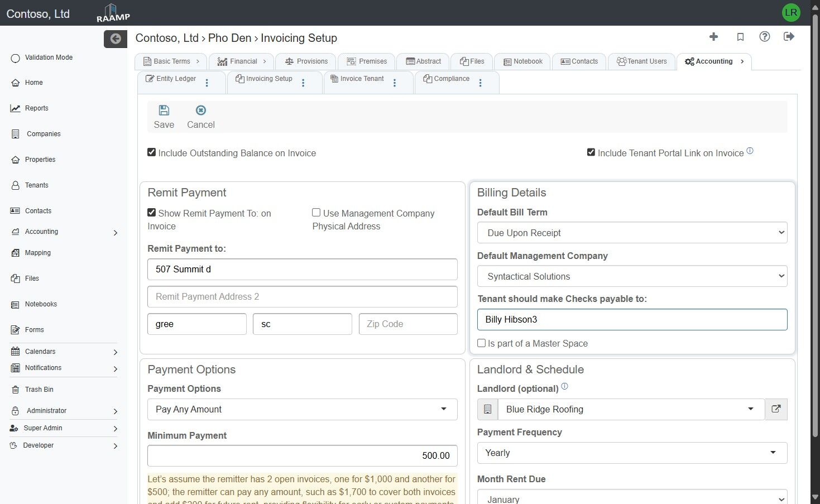Click the Minimum Payment field
Image resolution: width=820 pixels, height=504 pixels.
302,455
